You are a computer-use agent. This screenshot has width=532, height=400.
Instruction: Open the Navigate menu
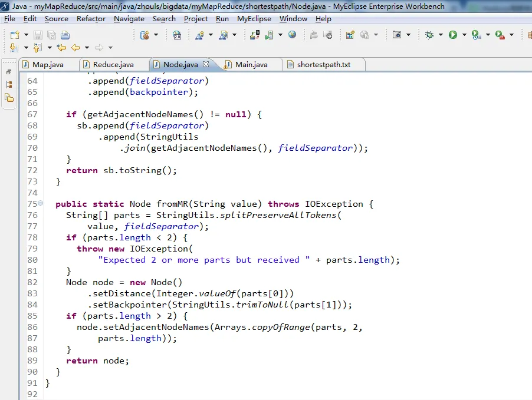click(x=129, y=19)
